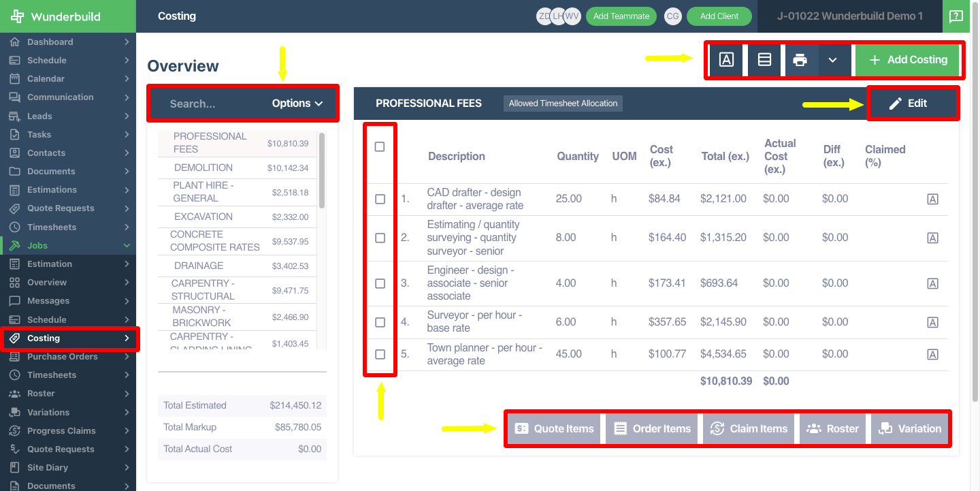Open Messages in the sidebar
980x491 pixels.
coord(68,301)
